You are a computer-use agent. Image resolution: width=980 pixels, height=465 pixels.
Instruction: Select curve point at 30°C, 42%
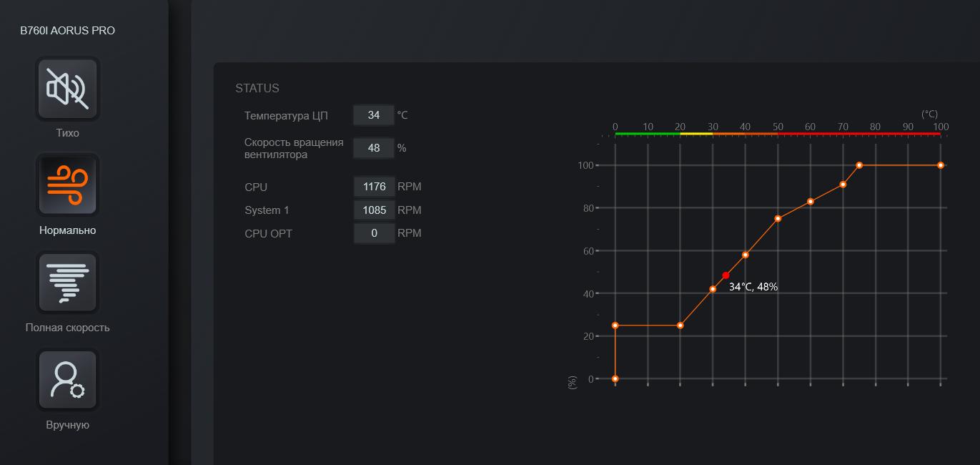click(x=713, y=289)
